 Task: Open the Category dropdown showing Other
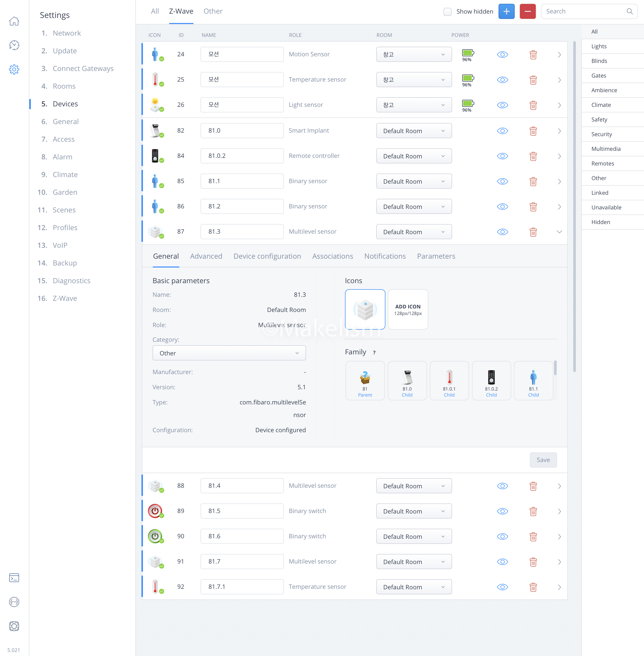229,353
